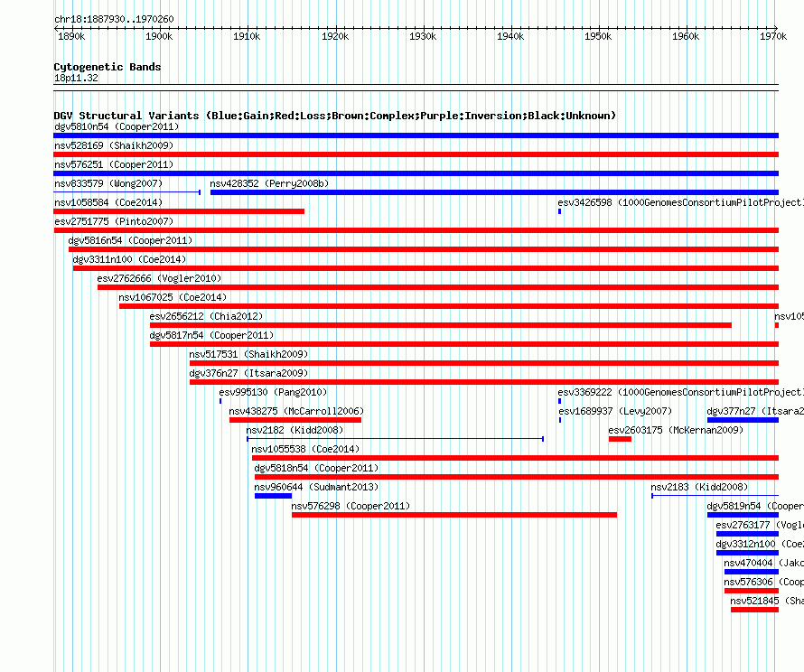This screenshot has height=672, width=804.
Task: Select the red bar under nsv576298
Action: [x=454, y=515]
